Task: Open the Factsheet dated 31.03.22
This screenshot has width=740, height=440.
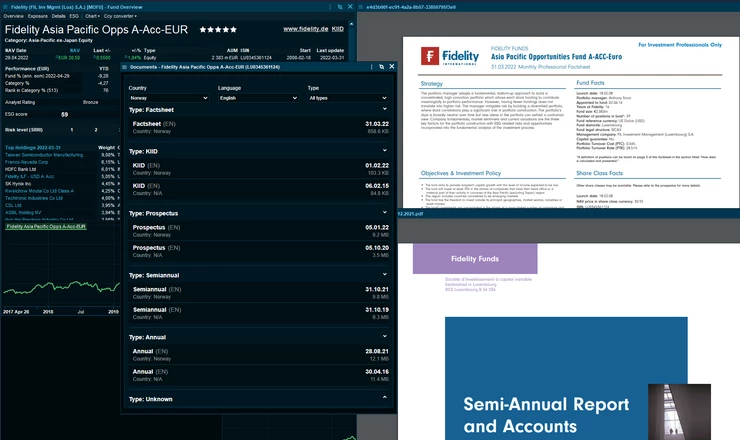Action: click(x=261, y=127)
